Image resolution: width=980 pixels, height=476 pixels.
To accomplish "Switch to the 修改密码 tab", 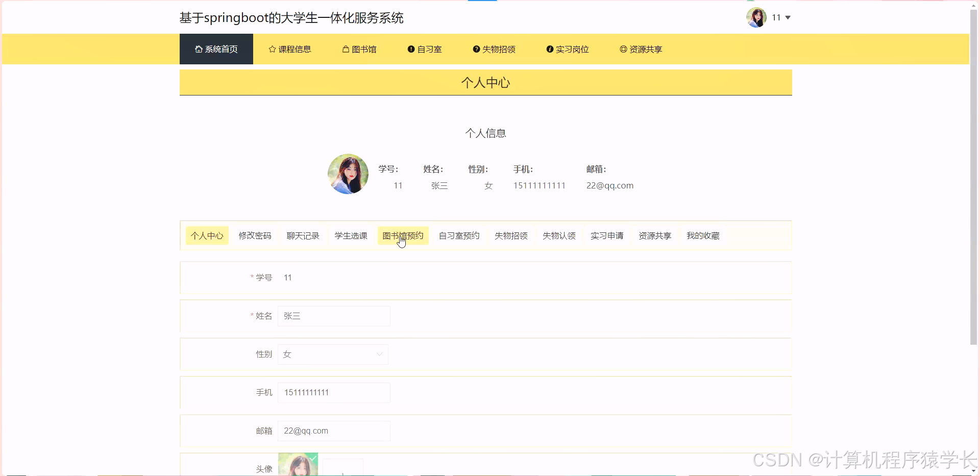I will [x=255, y=235].
